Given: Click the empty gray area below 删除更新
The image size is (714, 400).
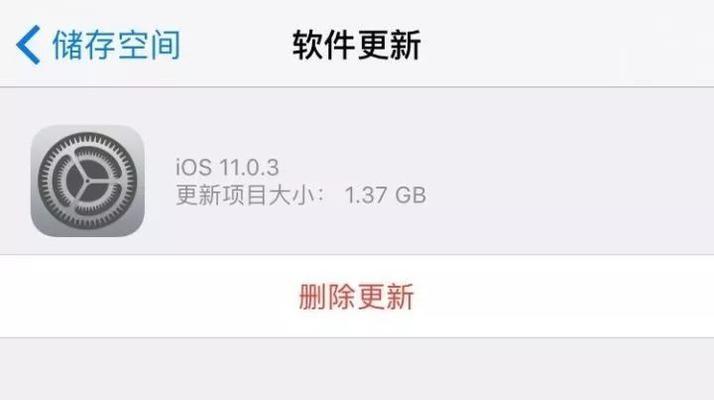Looking at the screenshot, I should click(x=357, y=369).
